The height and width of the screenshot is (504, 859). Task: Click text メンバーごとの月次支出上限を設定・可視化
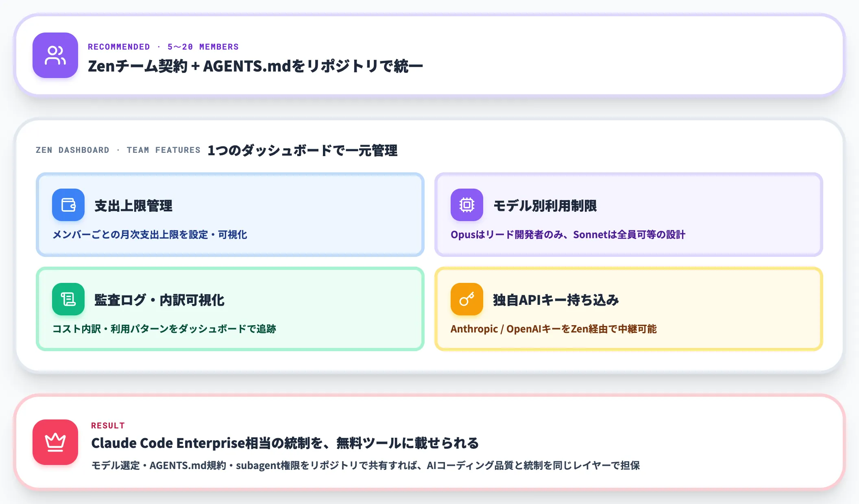click(x=150, y=235)
